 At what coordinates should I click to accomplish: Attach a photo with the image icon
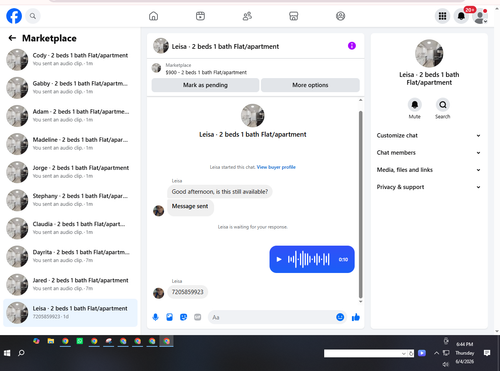[x=169, y=317]
